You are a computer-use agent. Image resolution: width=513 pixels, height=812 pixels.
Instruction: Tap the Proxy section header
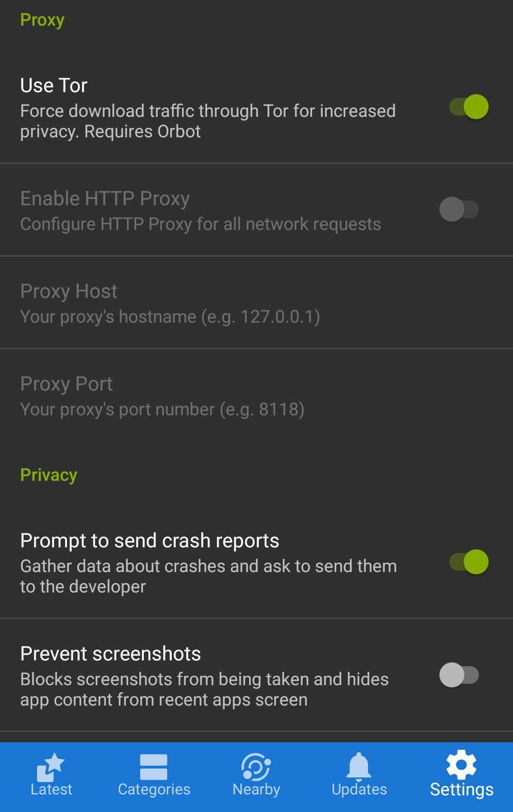tap(42, 19)
